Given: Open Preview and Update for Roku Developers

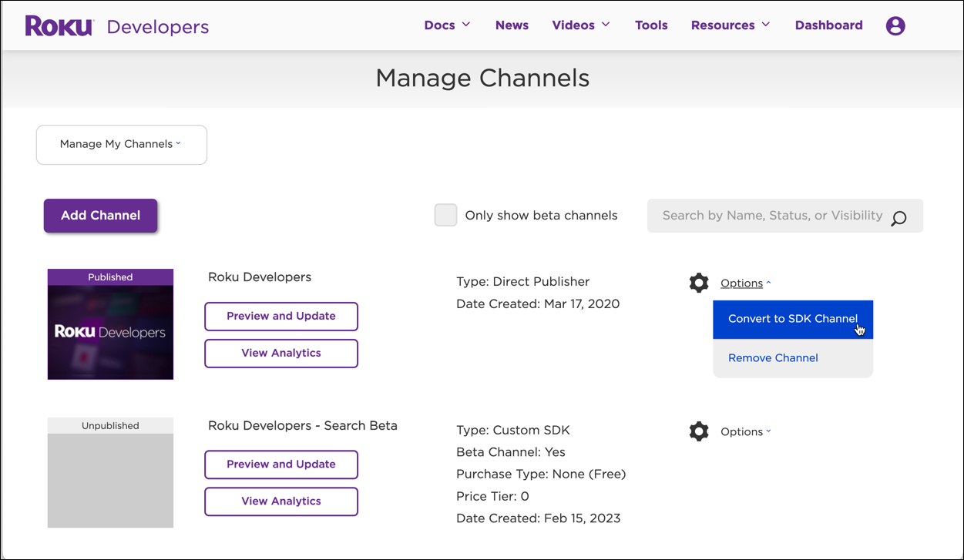Looking at the screenshot, I should [x=280, y=317].
